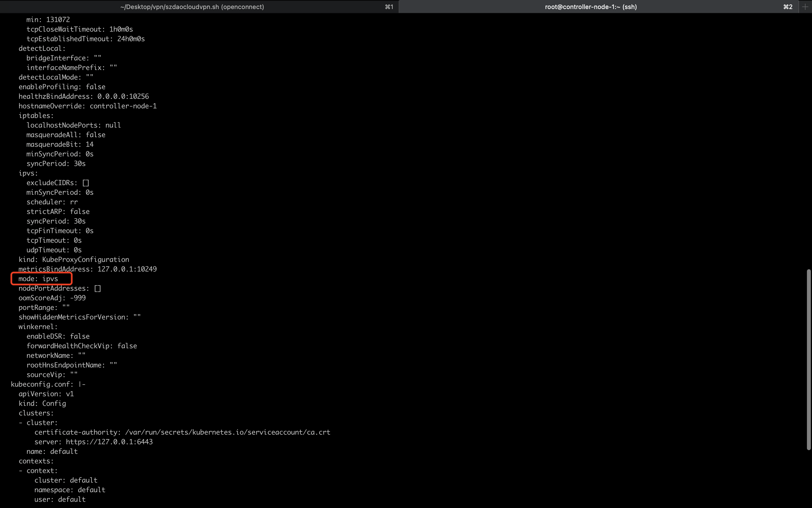812x508 pixels.
Task: Click 'clusters:' key
Action: coord(36,413)
